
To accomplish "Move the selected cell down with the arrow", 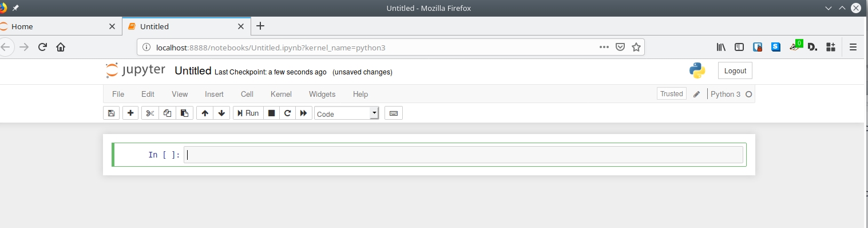I will [221, 113].
